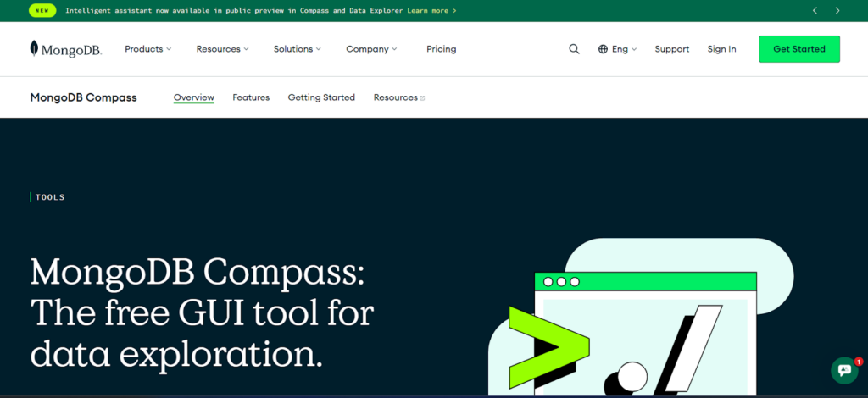Click the MongoDB leaf logo

(x=34, y=48)
